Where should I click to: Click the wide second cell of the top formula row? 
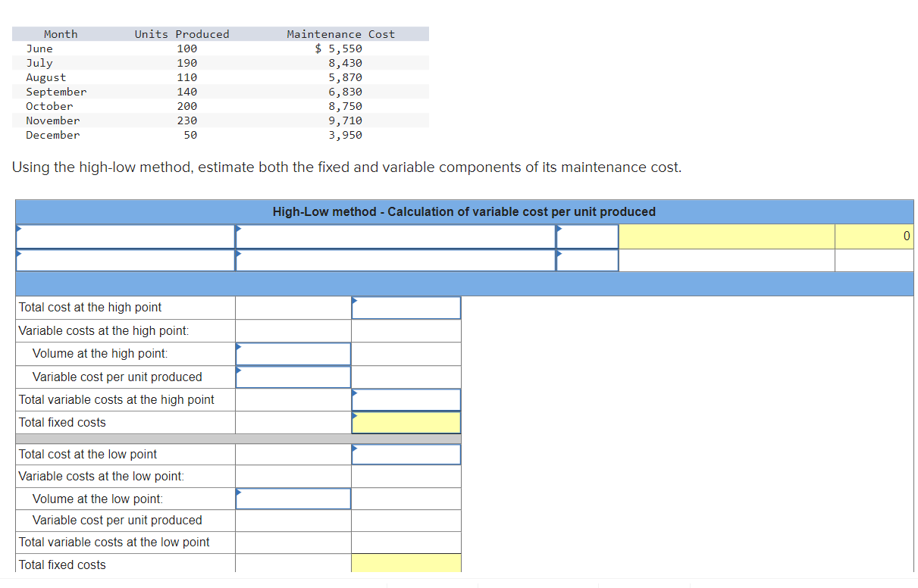click(395, 236)
